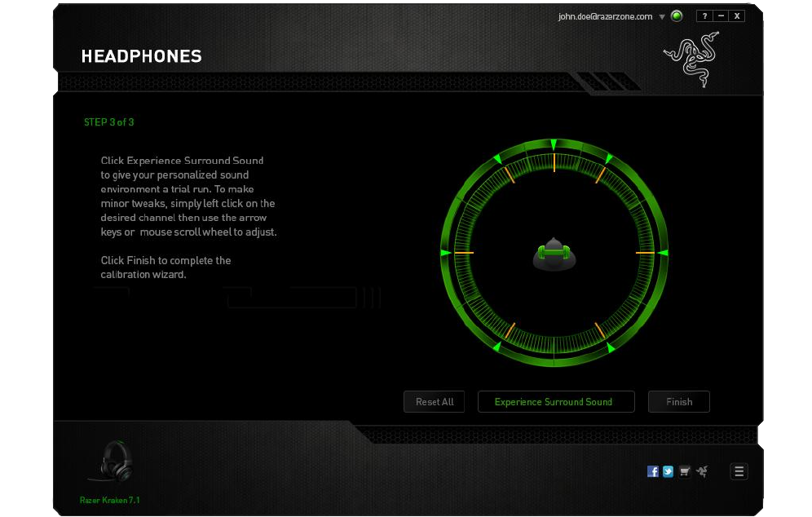Click the john.doe@razerzone.com account name
812x517 pixels.
(x=605, y=16)
